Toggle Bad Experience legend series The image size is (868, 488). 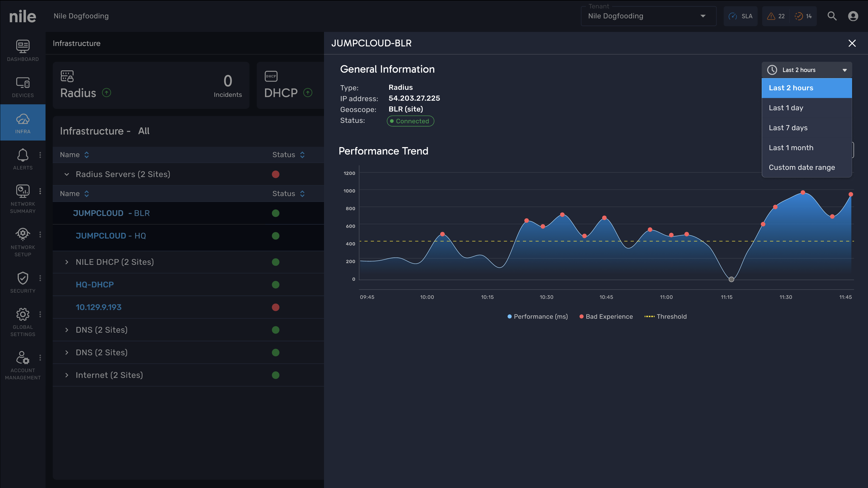(x=606, y=316)
